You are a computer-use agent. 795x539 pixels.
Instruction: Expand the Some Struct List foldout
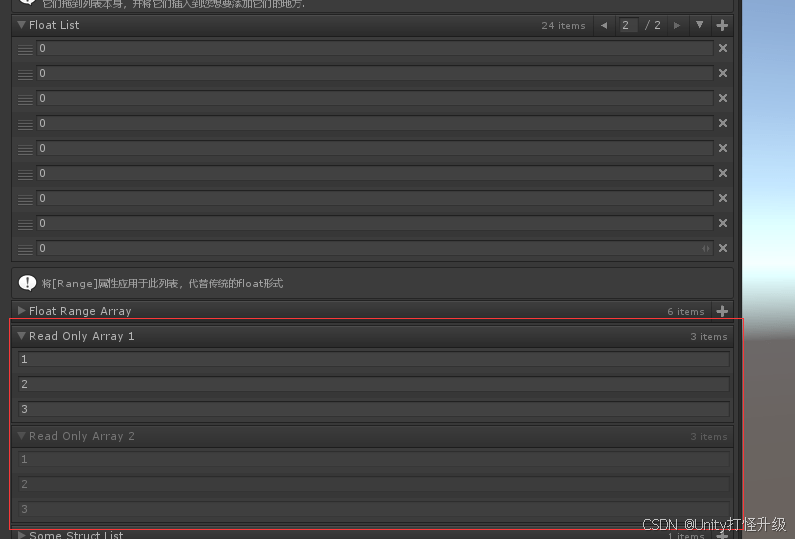[x=21, y=535]
